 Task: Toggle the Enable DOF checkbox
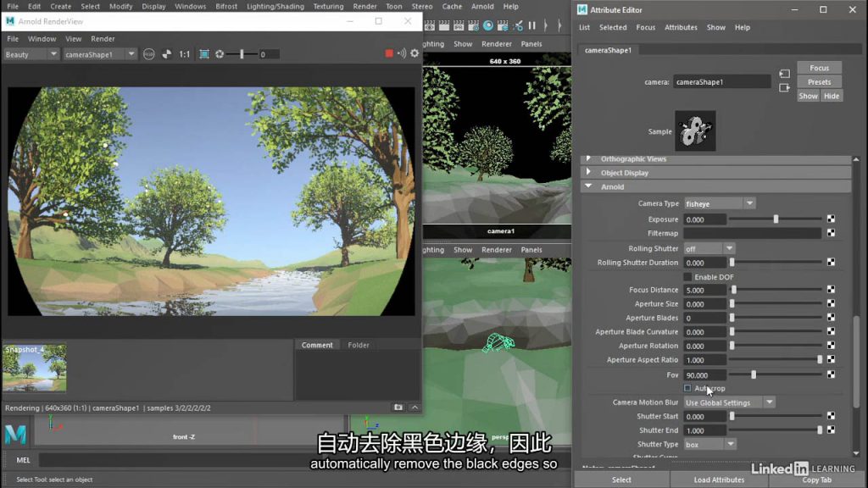pyautogui.click(x=687, y=277)
